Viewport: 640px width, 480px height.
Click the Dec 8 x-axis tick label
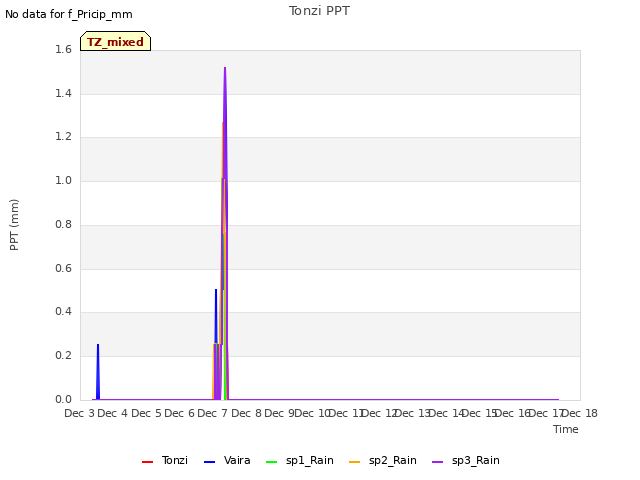(x=246, y=413)
